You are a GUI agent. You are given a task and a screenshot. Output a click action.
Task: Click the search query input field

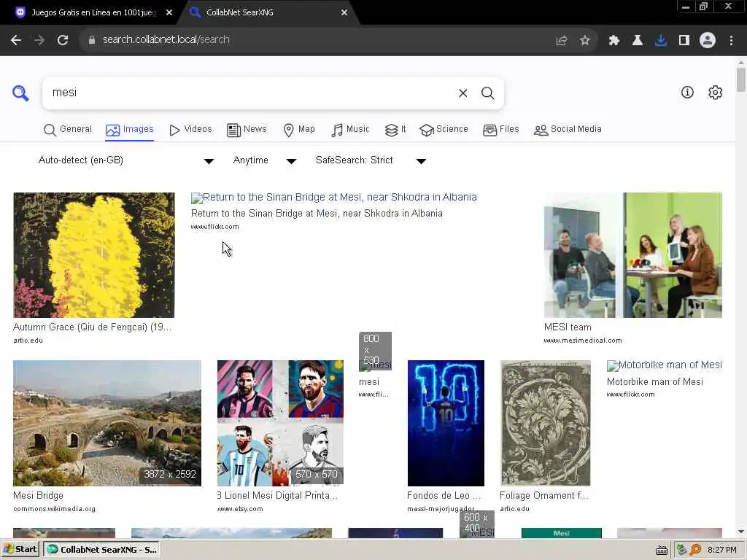click(x=250, y=93)
